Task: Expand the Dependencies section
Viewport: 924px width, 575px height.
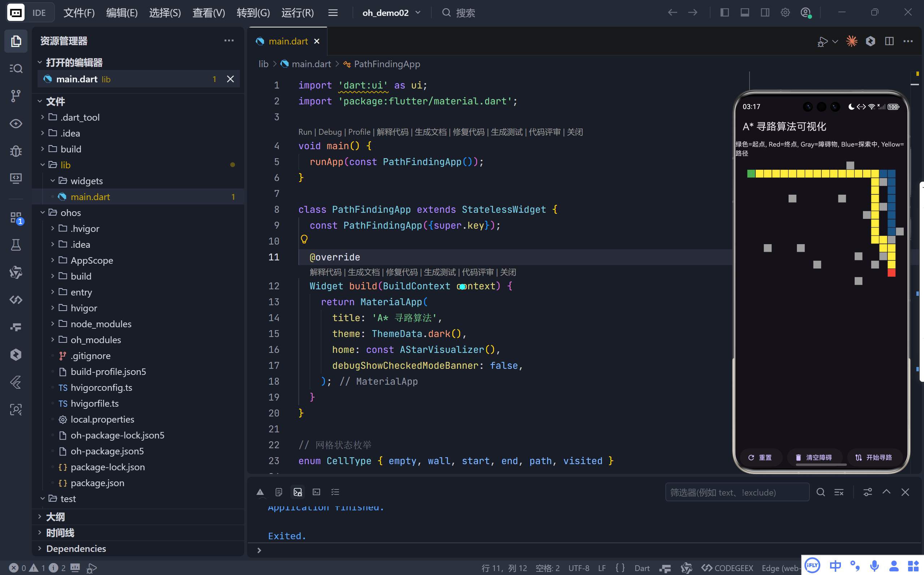Action: point(76,548)
